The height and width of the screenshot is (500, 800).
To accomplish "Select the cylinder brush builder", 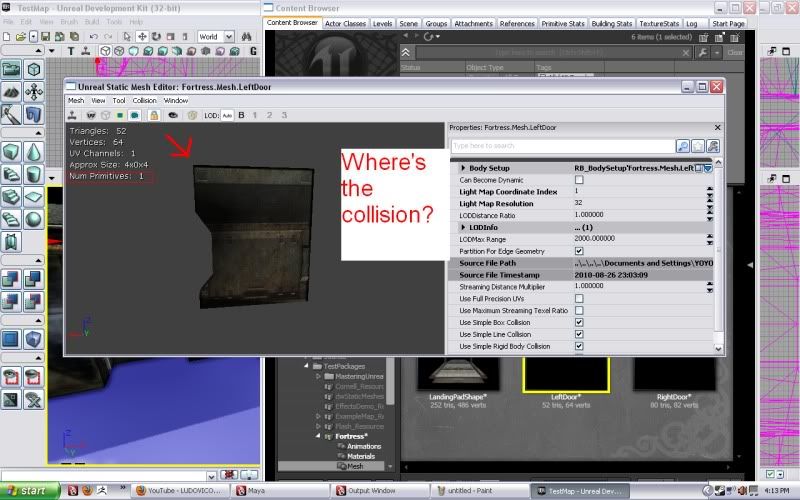I will tap(33, 174).
